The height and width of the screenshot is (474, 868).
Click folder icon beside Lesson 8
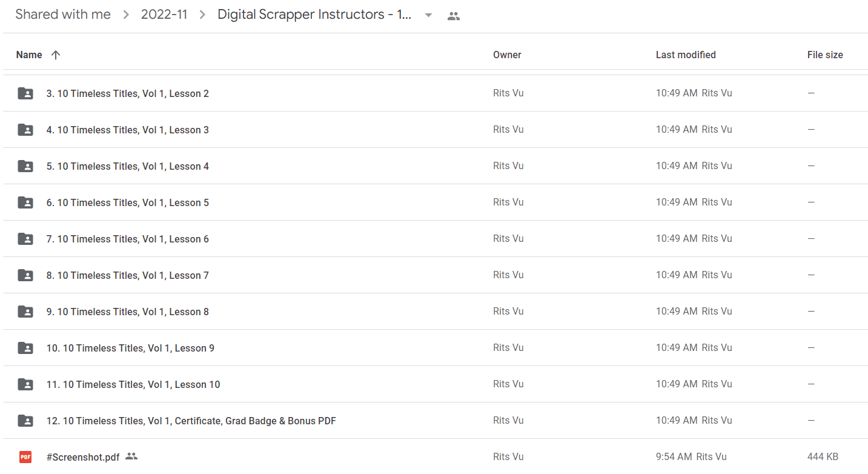(25, 312)
